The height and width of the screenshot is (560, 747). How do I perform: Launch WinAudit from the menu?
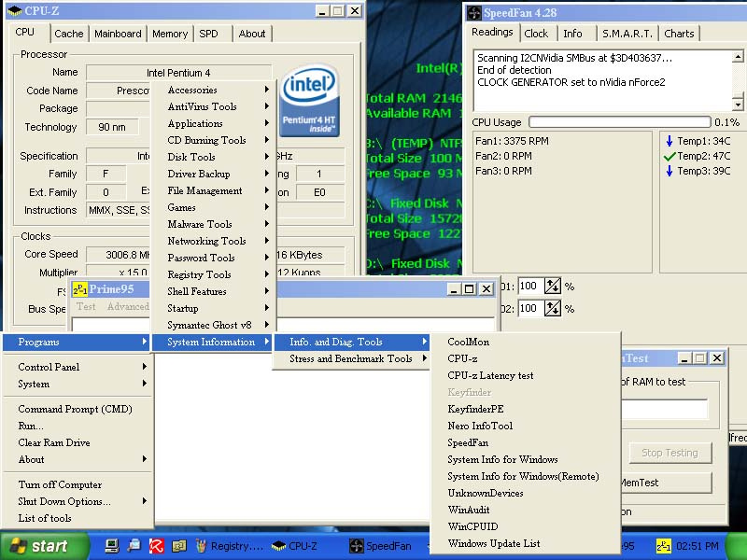pyautogui.click(x=469, y=511)
